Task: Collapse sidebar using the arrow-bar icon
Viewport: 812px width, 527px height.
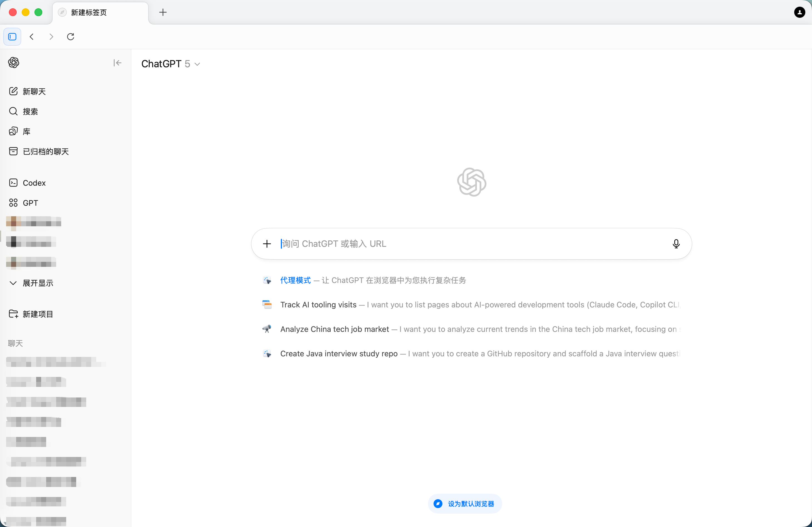Action: tap(117, 63)
